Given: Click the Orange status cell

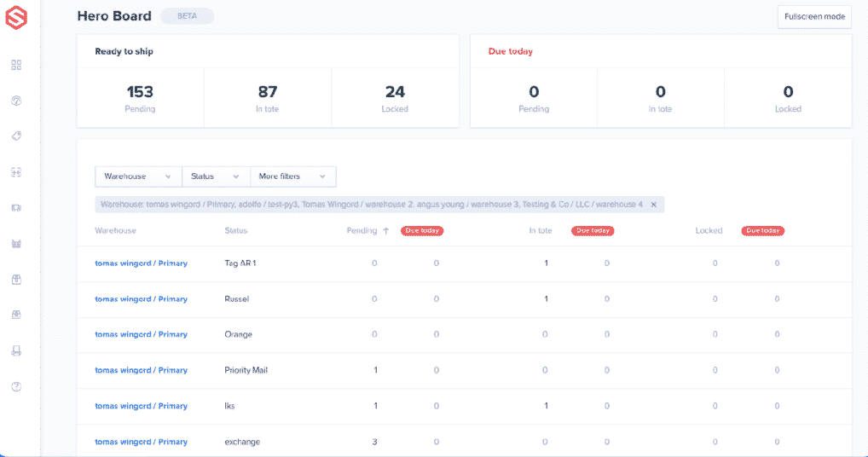Looking at the screenshot, I should (x=238, y=334).
